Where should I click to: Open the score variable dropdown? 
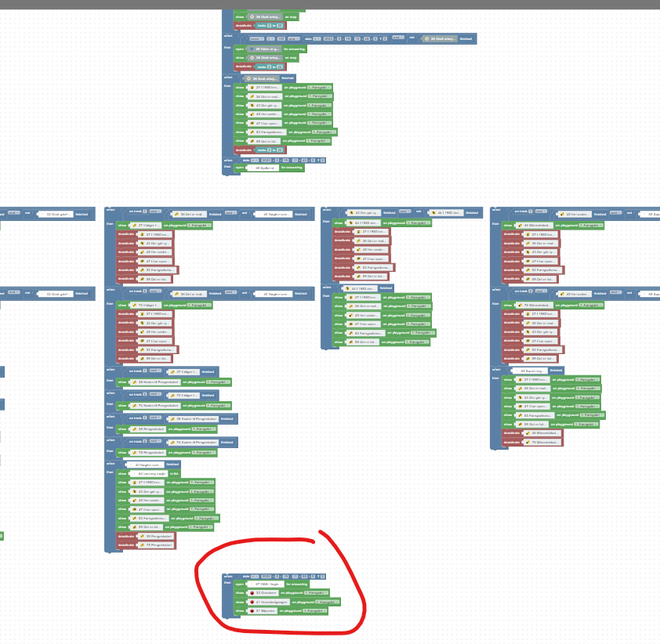click(x=256, y=38)
